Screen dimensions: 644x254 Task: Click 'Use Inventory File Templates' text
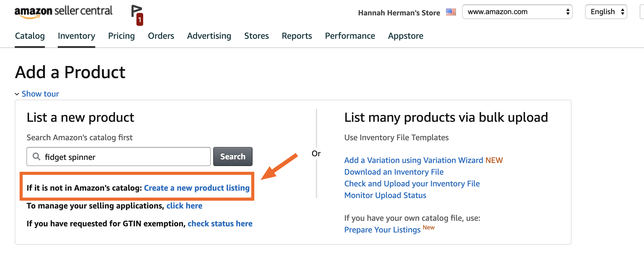(396, 137)
